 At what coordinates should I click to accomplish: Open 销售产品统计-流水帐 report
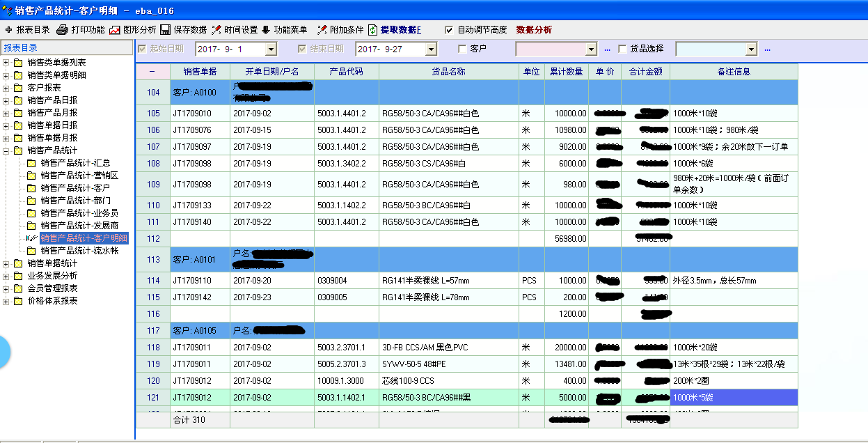pos(79,251)
